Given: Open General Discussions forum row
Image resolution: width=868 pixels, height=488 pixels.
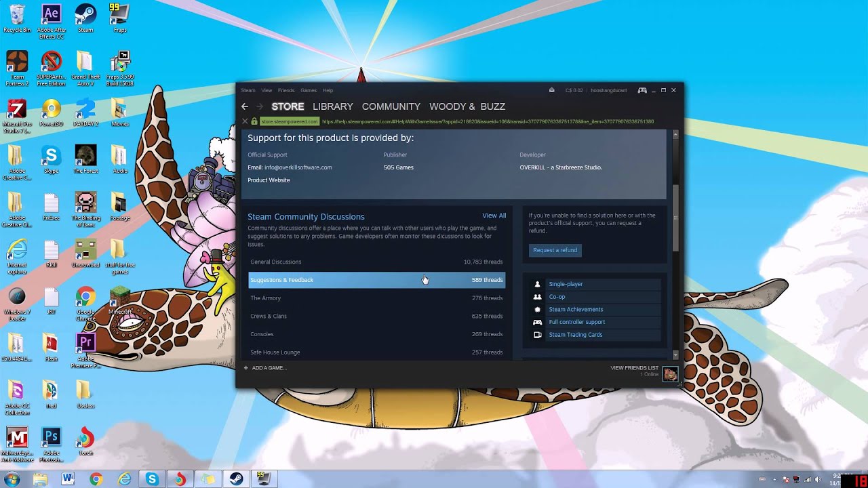Looking at the screenshot, I should pos(376,262).
